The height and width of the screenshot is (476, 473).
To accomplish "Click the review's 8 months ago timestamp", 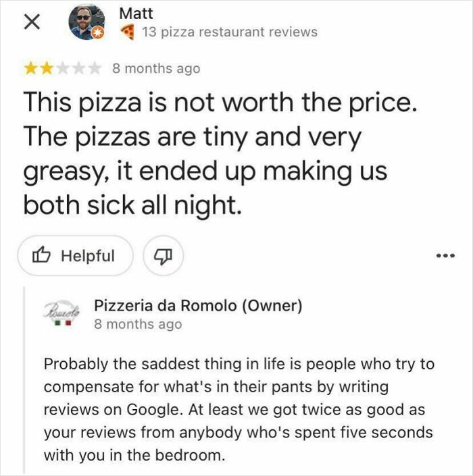I will [156, 68].
